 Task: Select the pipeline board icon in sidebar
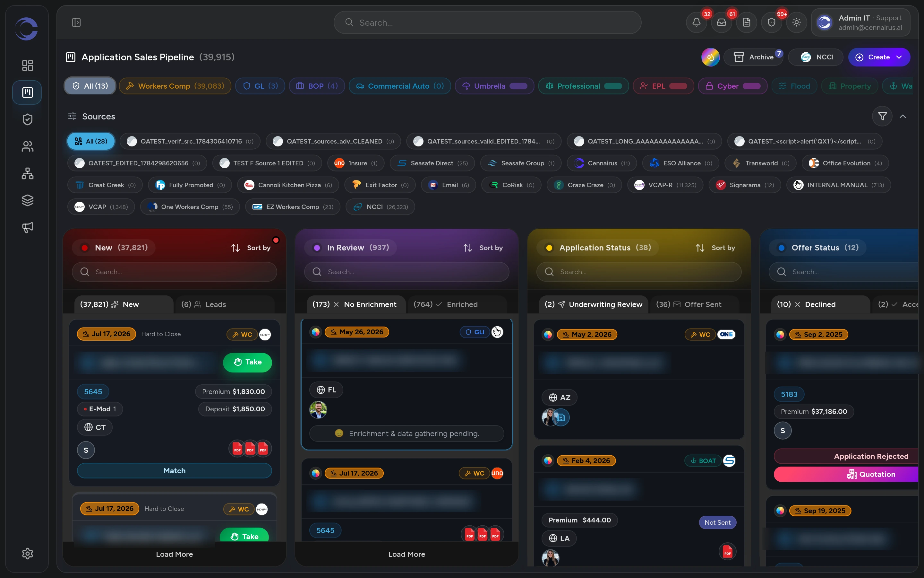point(27,92)
